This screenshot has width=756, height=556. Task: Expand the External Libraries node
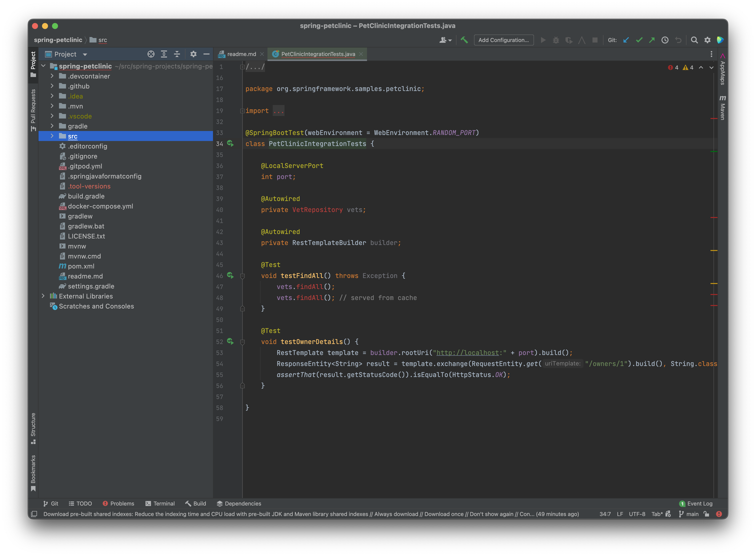coord(43,296)
